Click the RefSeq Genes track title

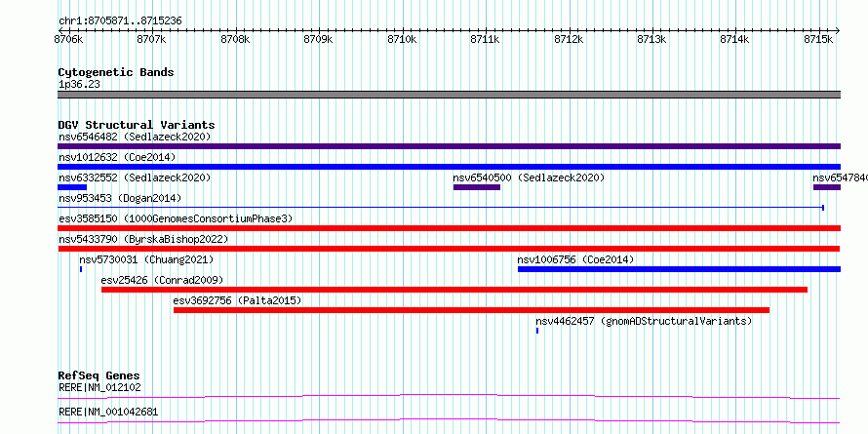(x=99, y=376)
